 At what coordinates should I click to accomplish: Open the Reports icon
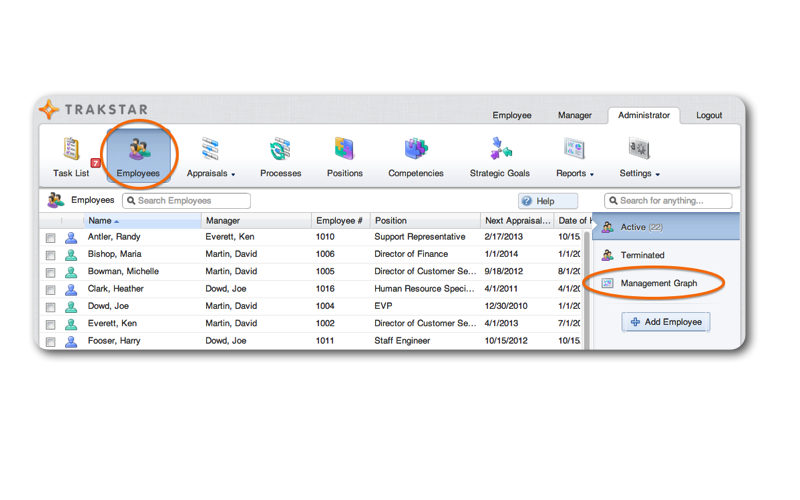tap(574, 148)
